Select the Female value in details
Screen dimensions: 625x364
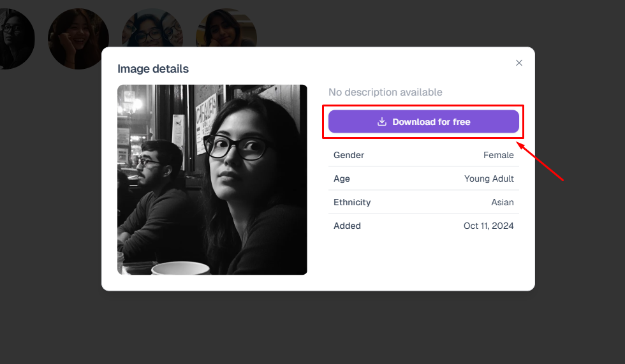[x=498, y=155]
